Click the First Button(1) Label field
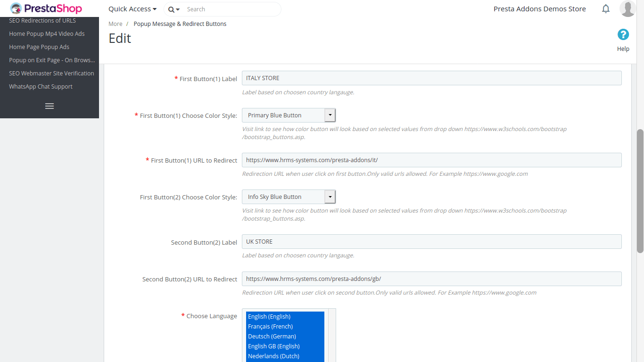 431,78
